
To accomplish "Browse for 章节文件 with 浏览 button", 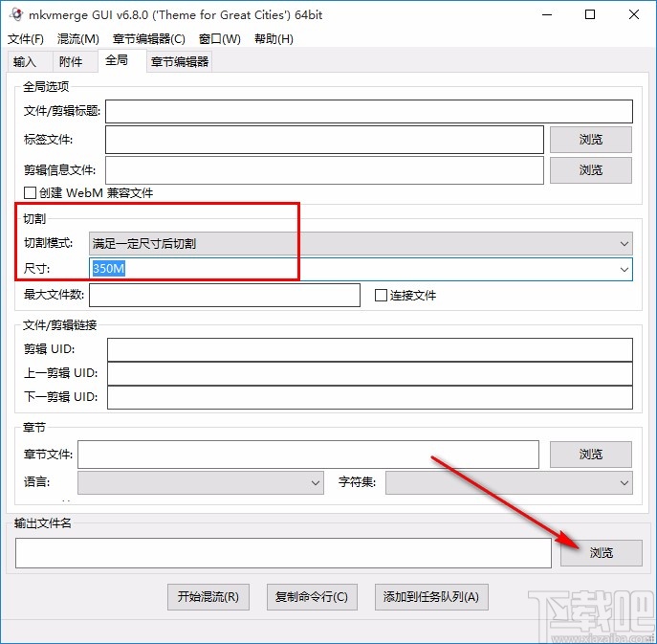I will [590, 455].
